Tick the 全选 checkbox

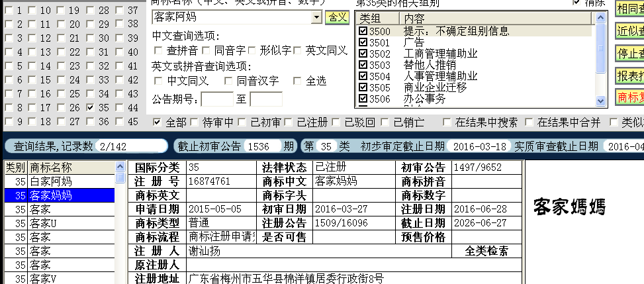coord(297,81)
